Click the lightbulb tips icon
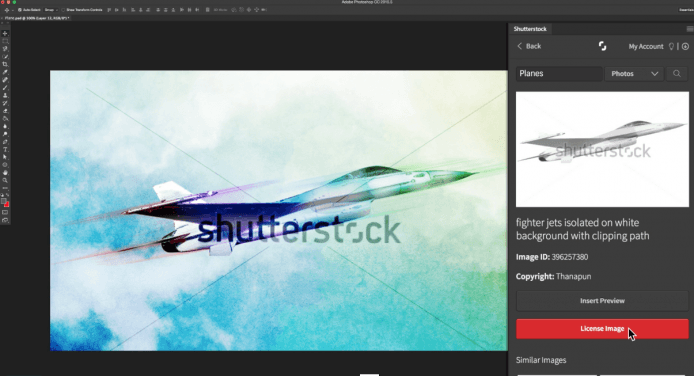This screenshot has width=694, height=376. (x=671, y=46)
